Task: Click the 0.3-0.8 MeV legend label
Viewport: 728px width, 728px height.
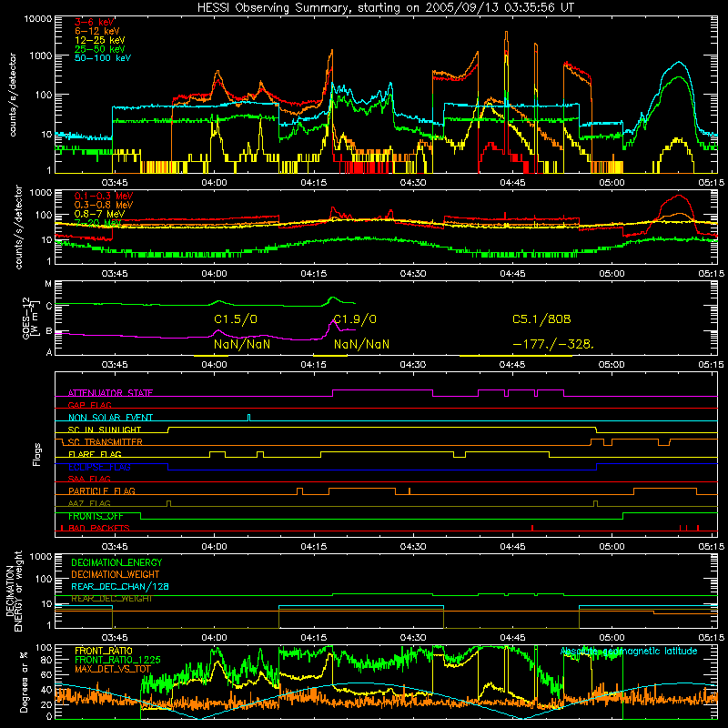Action: tap(104, 205)
